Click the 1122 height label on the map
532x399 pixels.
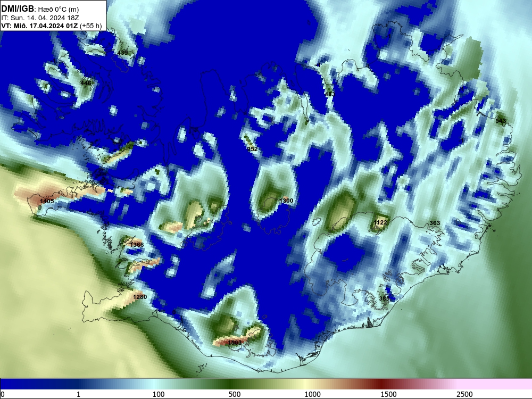click(x=380, y=222)
